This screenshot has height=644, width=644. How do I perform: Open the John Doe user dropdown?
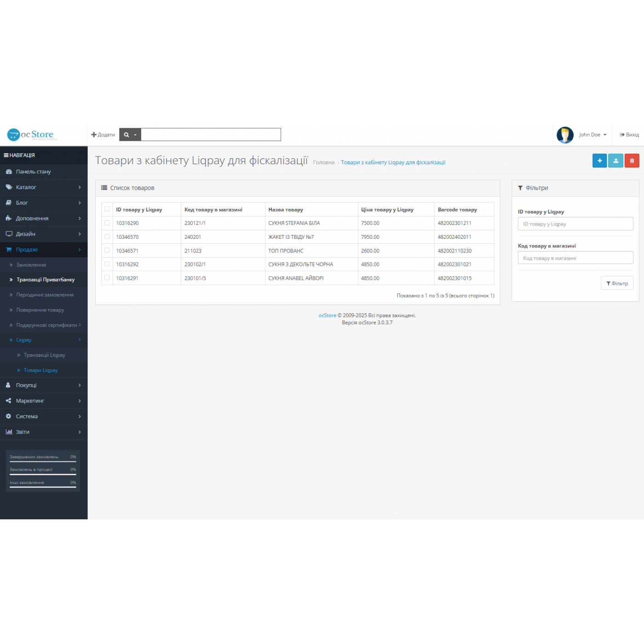[x=593, y=135]
